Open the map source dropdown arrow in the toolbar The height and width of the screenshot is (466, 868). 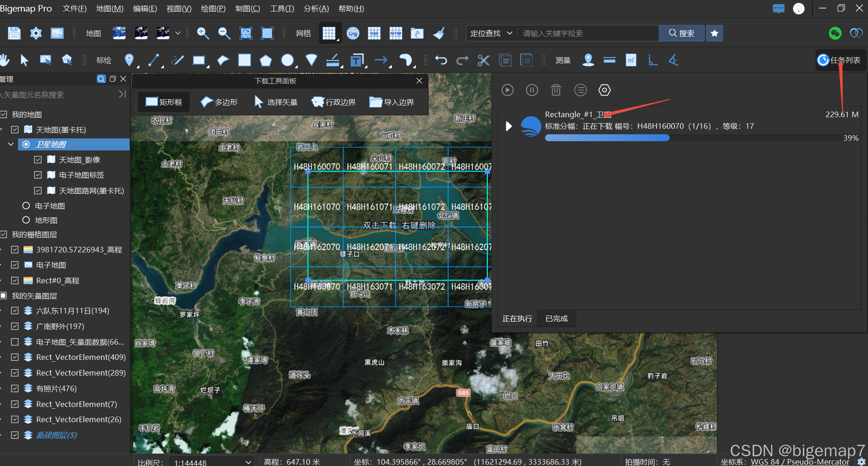click(x=178, y=33)
